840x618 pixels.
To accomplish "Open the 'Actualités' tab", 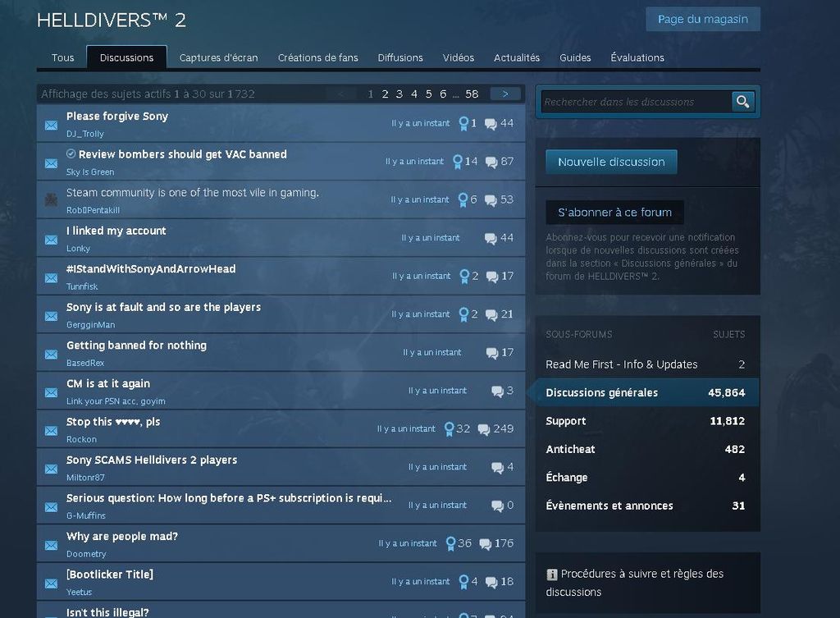I will pos(517,58).
